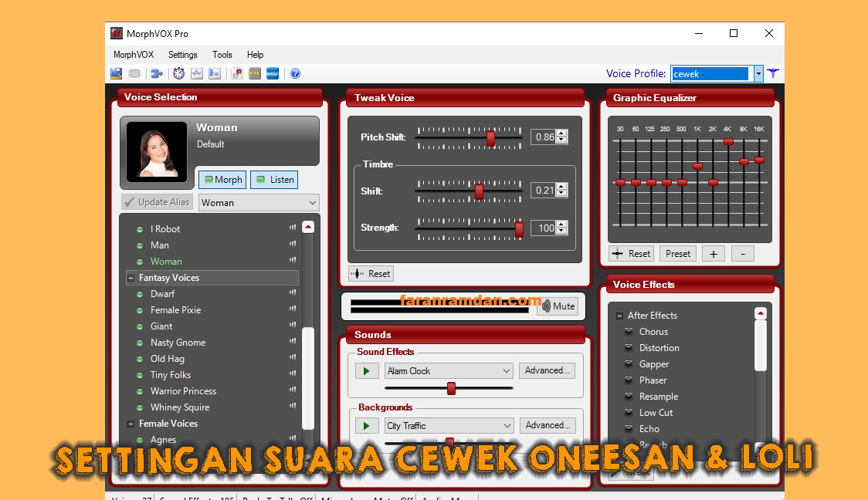
Task: Mute the microphone
Action: point(558,306)
